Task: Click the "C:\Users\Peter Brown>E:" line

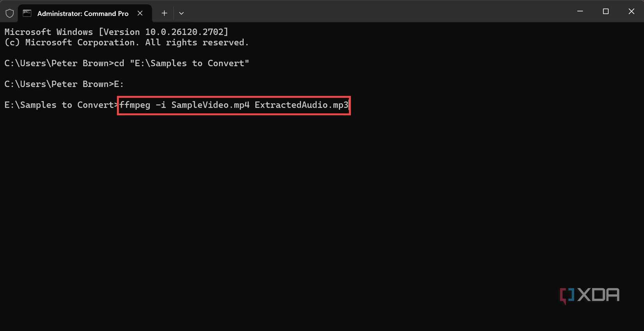Action: pos(64,84)
